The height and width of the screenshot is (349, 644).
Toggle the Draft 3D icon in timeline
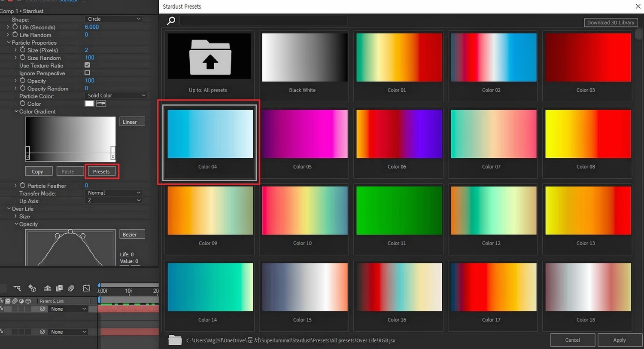tap(32, 288)
